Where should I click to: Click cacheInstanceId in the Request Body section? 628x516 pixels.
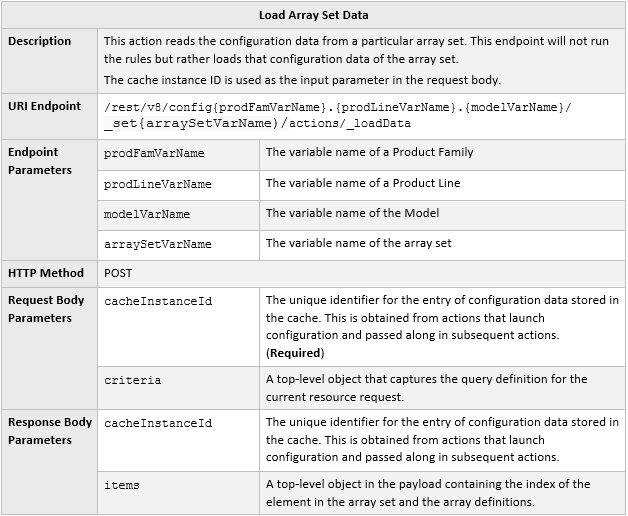click(158, 301)
